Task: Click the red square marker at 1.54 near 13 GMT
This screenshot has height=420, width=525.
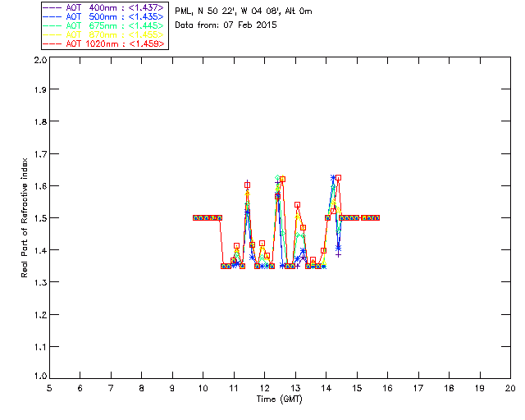Action: point(297,204)
